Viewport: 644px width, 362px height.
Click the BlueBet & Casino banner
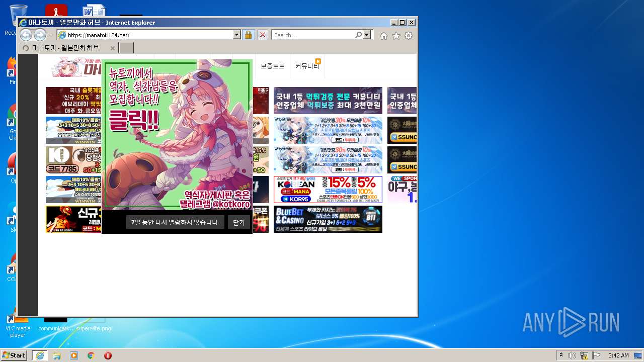[x=328, y=219]
